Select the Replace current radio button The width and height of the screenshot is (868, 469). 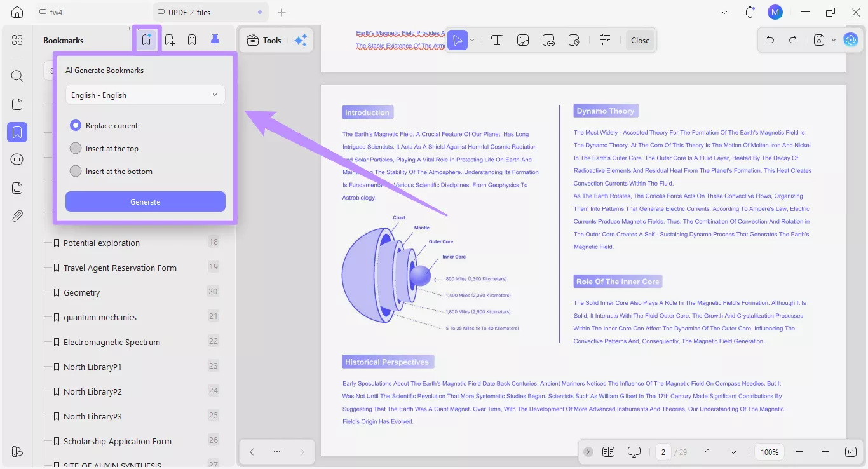click(76, 125)
